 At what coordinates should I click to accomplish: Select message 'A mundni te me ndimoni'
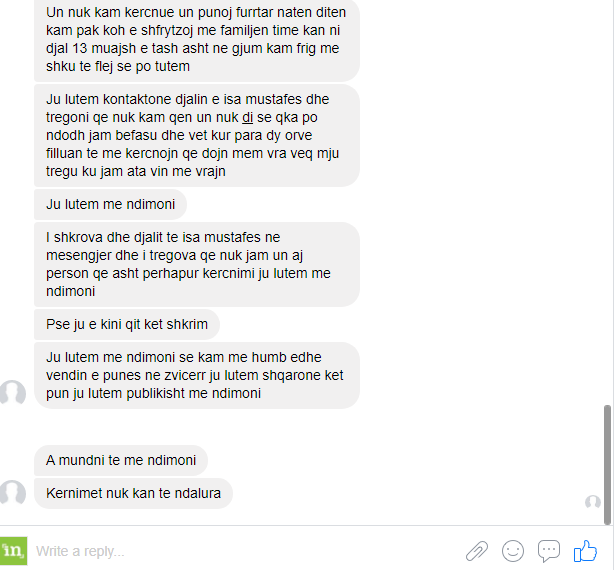click(x=121, y=460)
